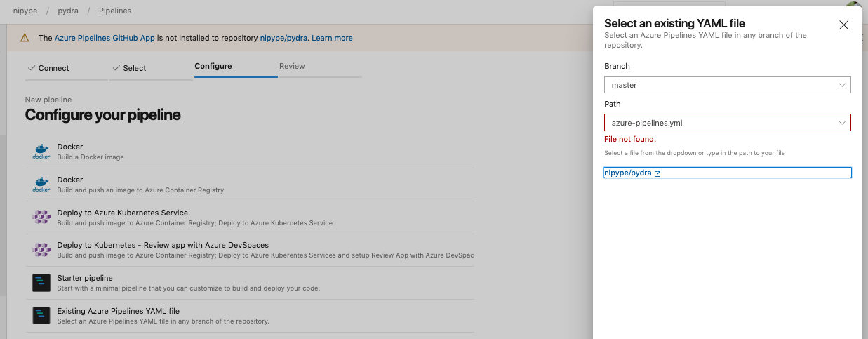The width and height of the screenshot is (868, 339).
Task: Open the Branch dropdown showing master
Action: [728, 85]
